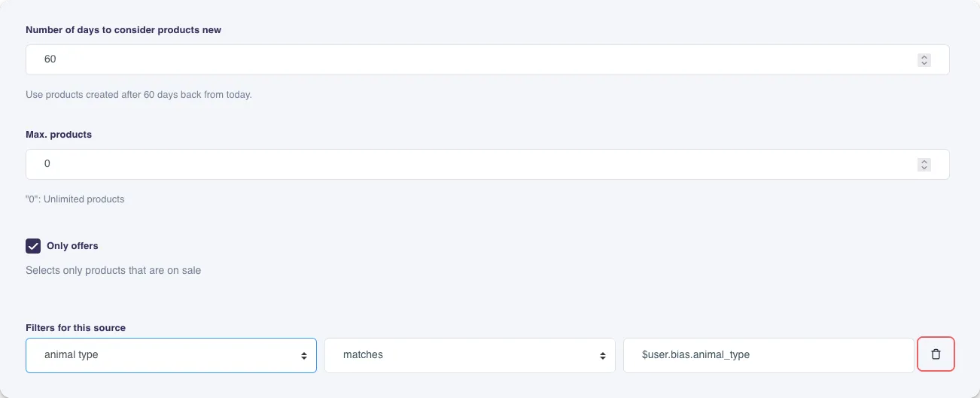Screen dimensions: 980x398
Task: Click the "Filters for this source" heading
Action: [75, 328]
